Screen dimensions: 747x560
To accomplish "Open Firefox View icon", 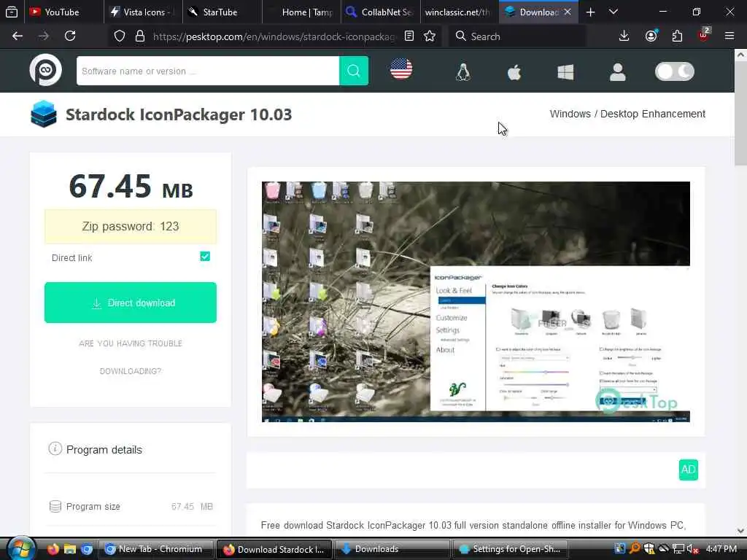I will coord(12,12).
